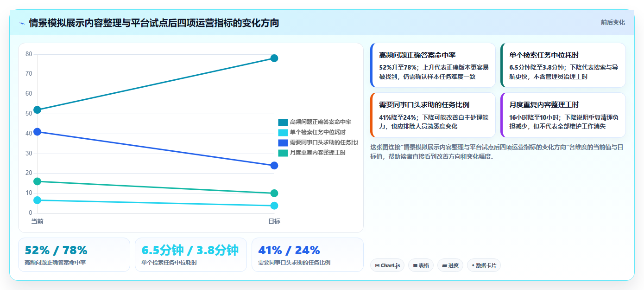Click the 数据卡片 sparkle icon
Screen dimensions: 644x290
473,266
